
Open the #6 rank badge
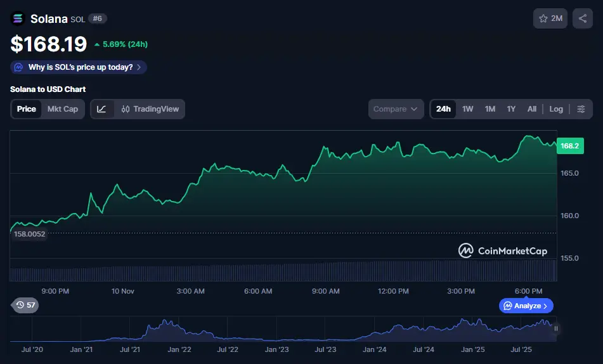97,18
